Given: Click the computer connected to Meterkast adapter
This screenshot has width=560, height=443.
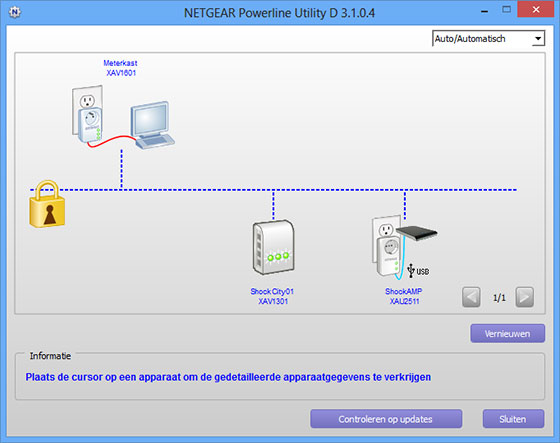Looking at the screenshot, I should [x=152, y=125].
